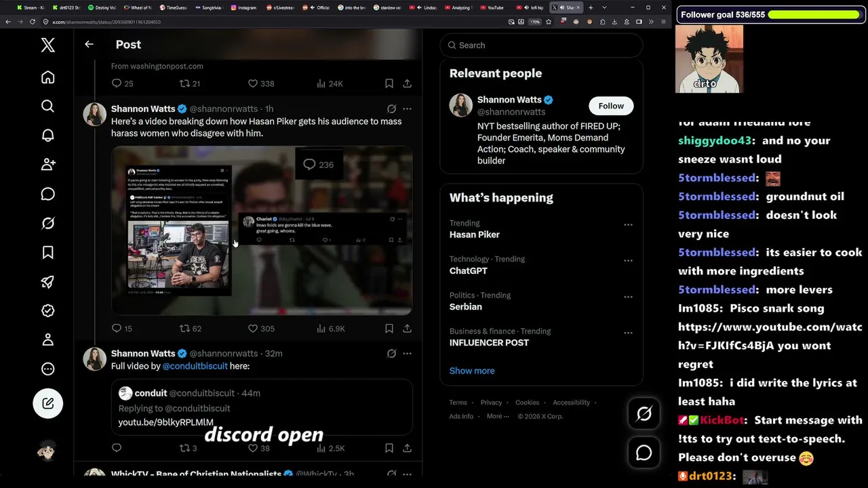Bookmark the washingtonpost.com post with 24K views
868x488 pixels.
click(389, 83)
